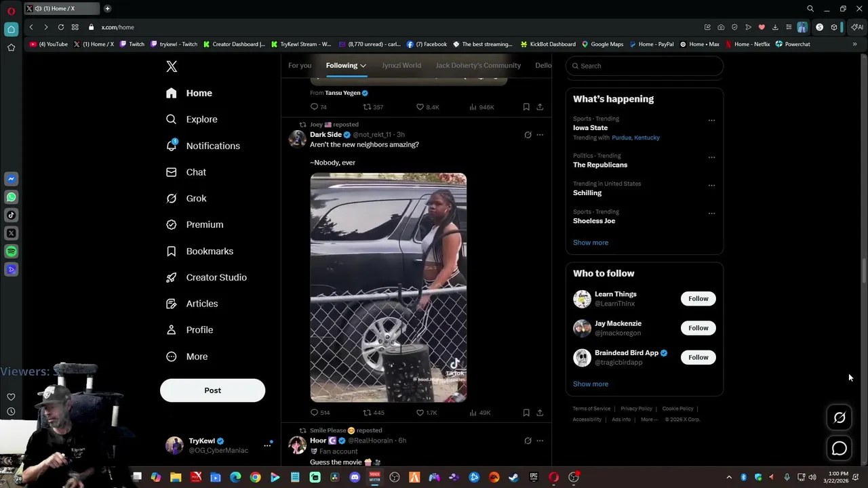Reload the page in Opera
Screen dimensions: 868x488
tap(61, 27)
